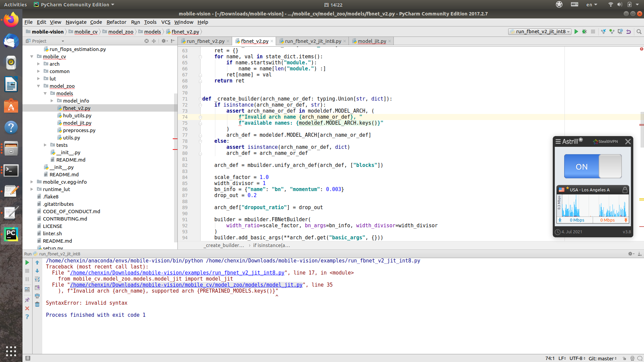Click the Scroll from Source target icon

coord(147,41)
